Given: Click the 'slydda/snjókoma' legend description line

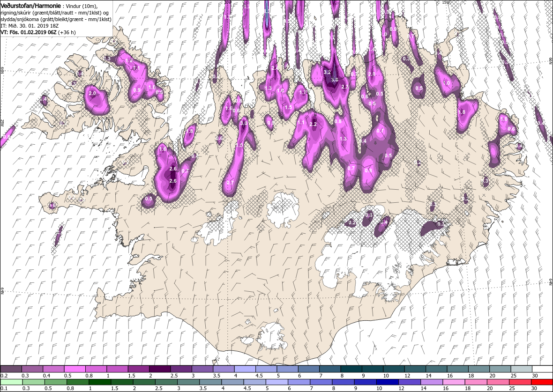Looking at the screenshot, I should [x=56, y=19].
